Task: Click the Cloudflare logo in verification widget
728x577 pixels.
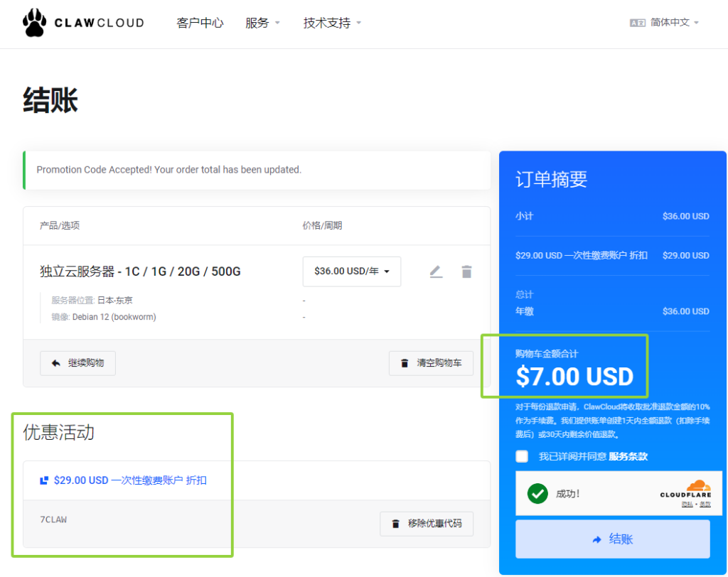Action: [x=685, y=489]
